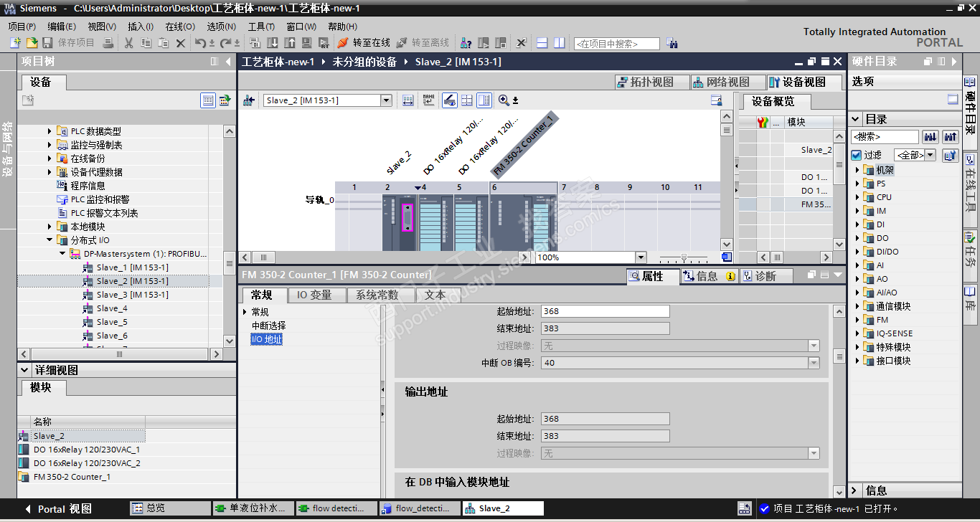Switch to the 网络视图 tab

[728, 82]
